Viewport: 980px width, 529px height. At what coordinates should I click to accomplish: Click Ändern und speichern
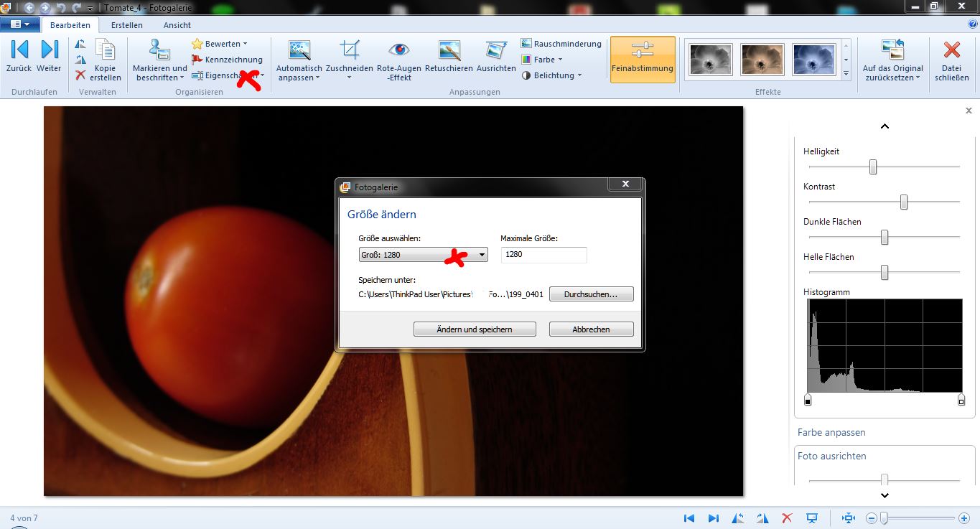[475, 329]
